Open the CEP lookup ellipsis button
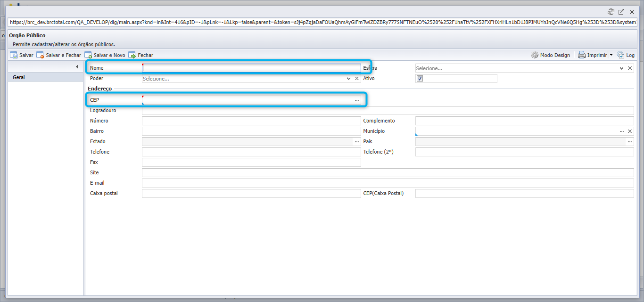Image resolution: width=644 pixels, height=302 pixels. pos(357,100)
